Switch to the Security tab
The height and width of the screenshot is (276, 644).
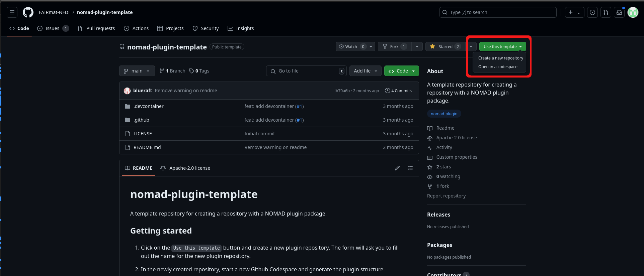pyautogui.click(x=206, y=28)
